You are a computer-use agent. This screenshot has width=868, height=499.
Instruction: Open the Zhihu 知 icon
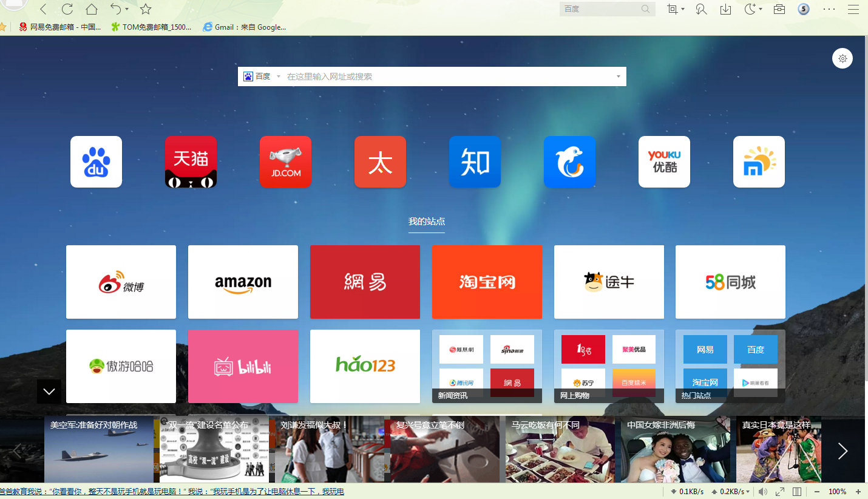point(475,161)
